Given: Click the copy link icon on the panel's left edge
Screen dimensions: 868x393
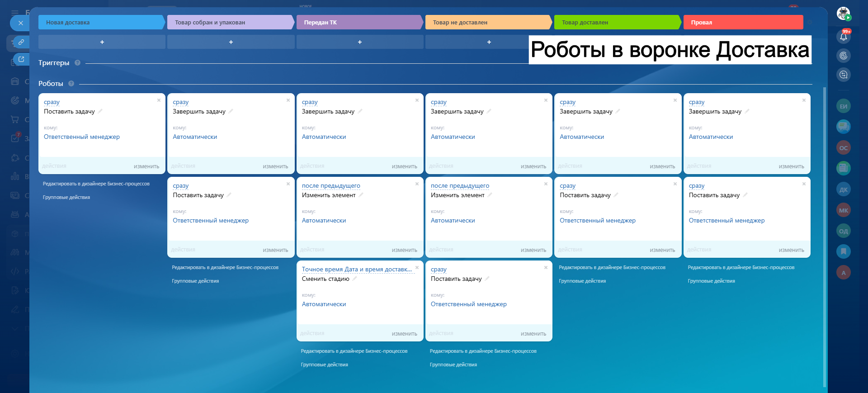Looking at the screenshot, I should tap(21, 42).
